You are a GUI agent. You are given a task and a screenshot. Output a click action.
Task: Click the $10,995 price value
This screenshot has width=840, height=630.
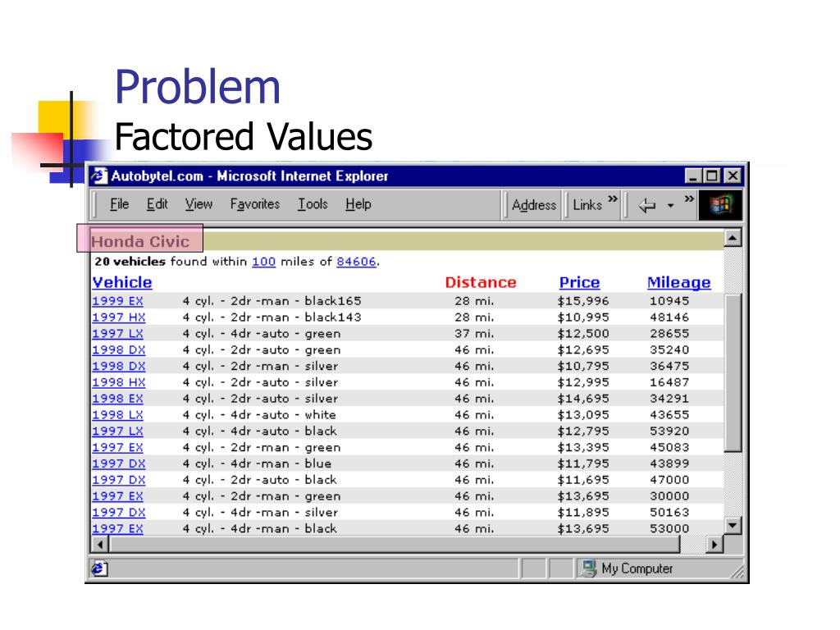pos(583,317)
